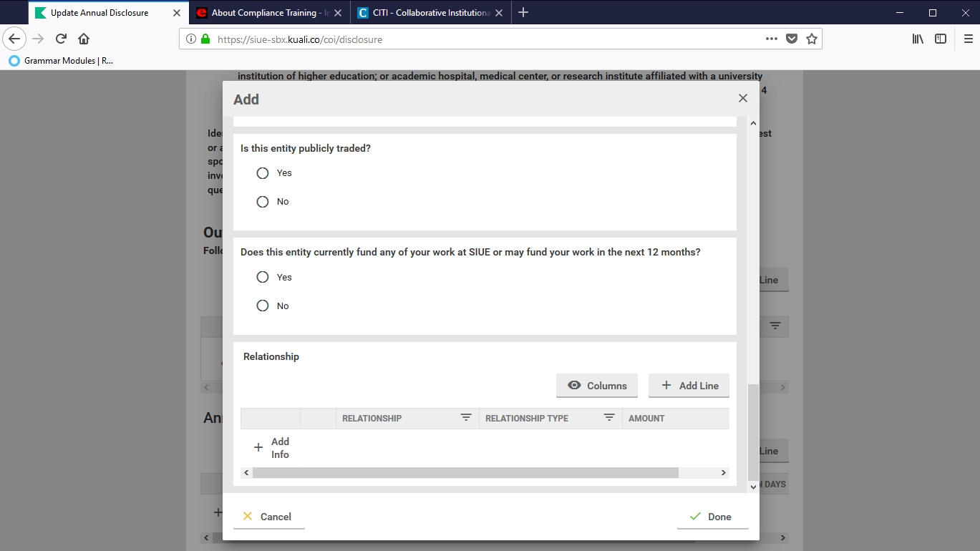Show the browser library
Image resolution: width=980 pixels, height=551 pixels.
point(918,39)
